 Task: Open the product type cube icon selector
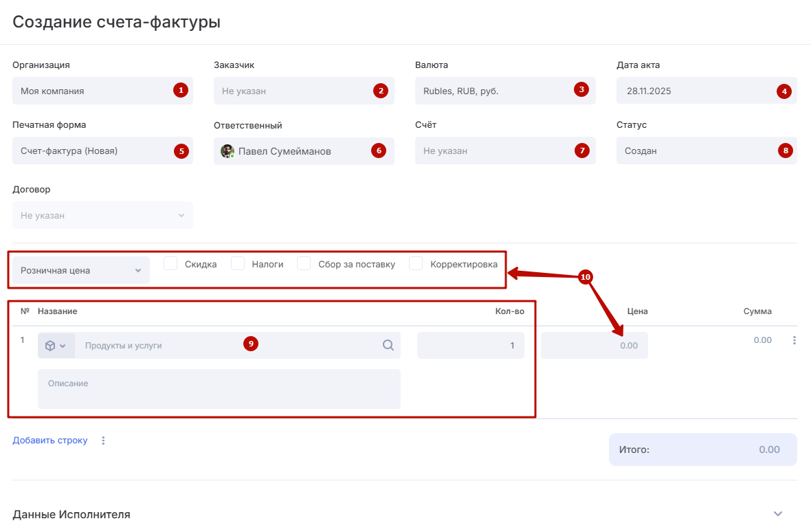coord(55,346)
